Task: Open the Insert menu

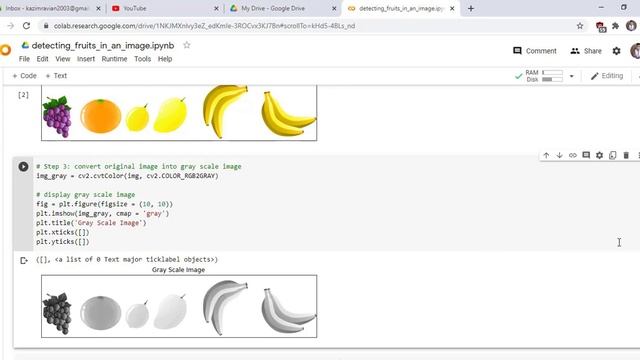Action: pos(86,59)
